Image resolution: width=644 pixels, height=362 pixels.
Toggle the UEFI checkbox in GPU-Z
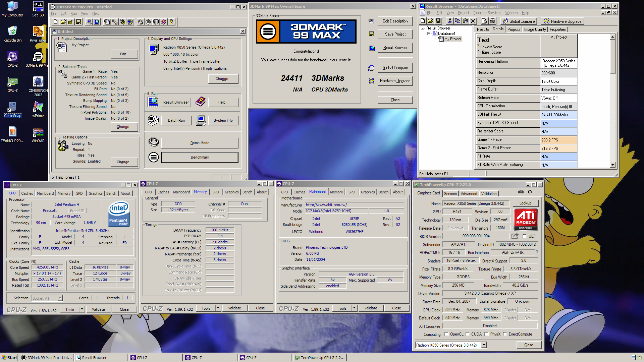[x=525, y=236]
